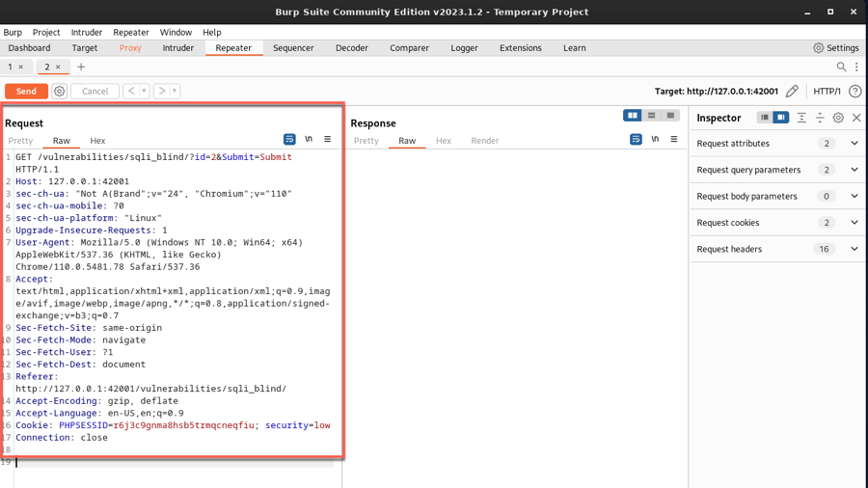This screenshot has height=488, width=868.
Task: Select the Response Hex view tab
Action: click(x=444, y=141)
